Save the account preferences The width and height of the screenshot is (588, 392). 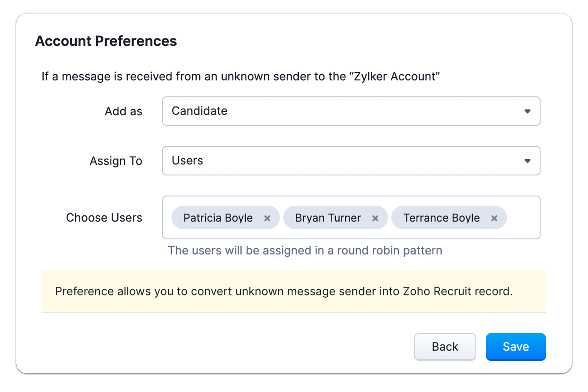coord(515,346)
